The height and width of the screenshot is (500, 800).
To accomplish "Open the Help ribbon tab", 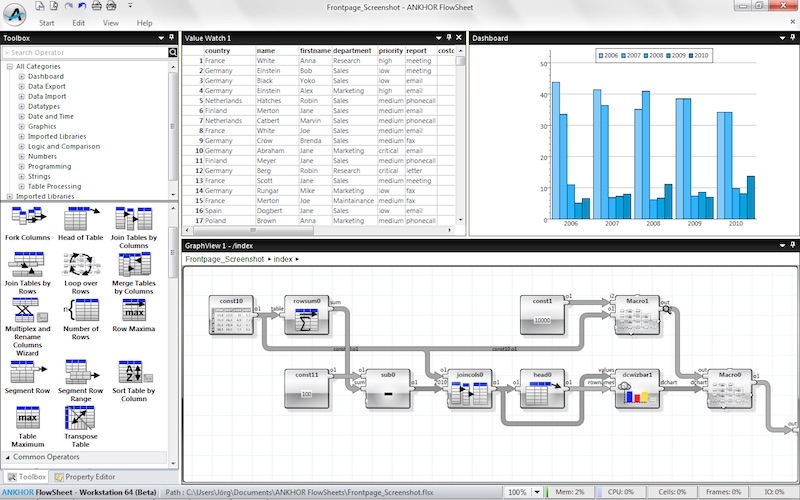I will click(144, 23).
